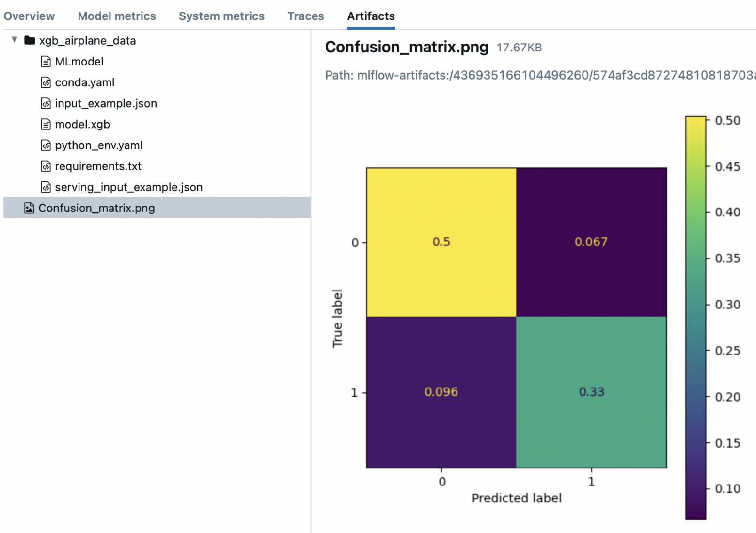This screenshot has height=533, width=756.
Task: Open the Model metrics tab
Action: (117, 16)
